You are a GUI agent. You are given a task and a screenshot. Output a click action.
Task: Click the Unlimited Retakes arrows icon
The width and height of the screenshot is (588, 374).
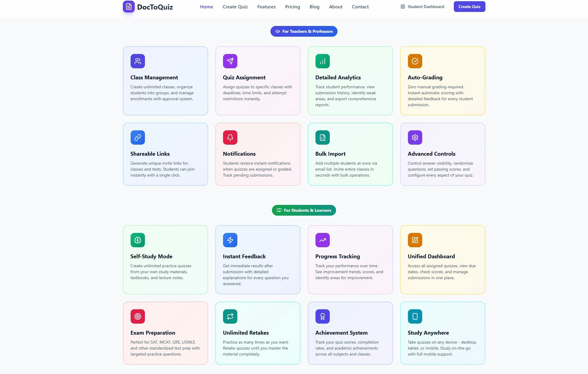coord(230,316)
